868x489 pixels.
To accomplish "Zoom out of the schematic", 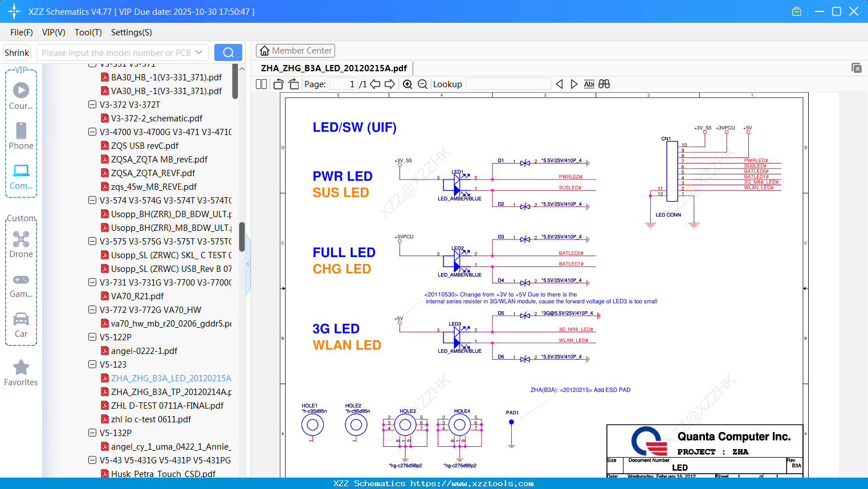I will point(422,84).
